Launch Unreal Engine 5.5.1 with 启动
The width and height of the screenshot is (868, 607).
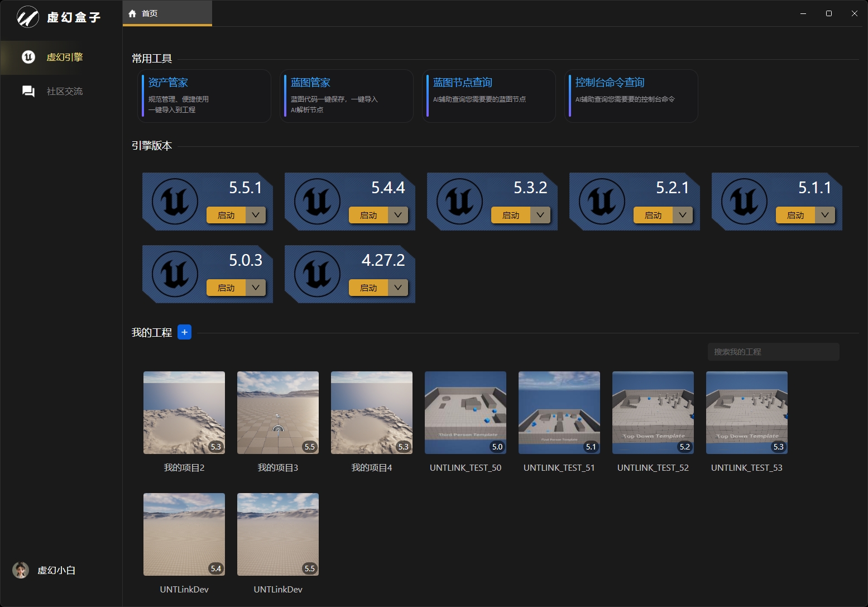(x=226, y=215)
